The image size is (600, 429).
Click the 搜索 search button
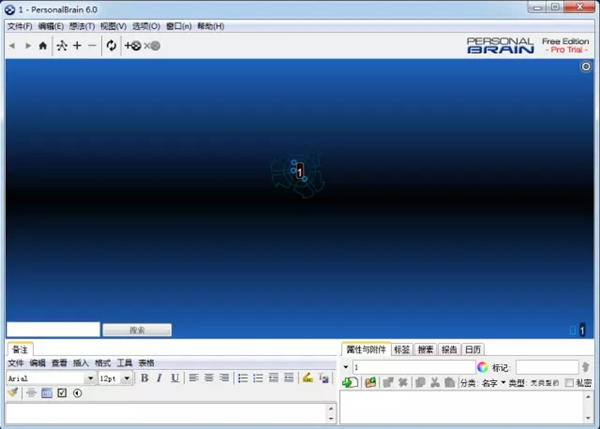136,329
